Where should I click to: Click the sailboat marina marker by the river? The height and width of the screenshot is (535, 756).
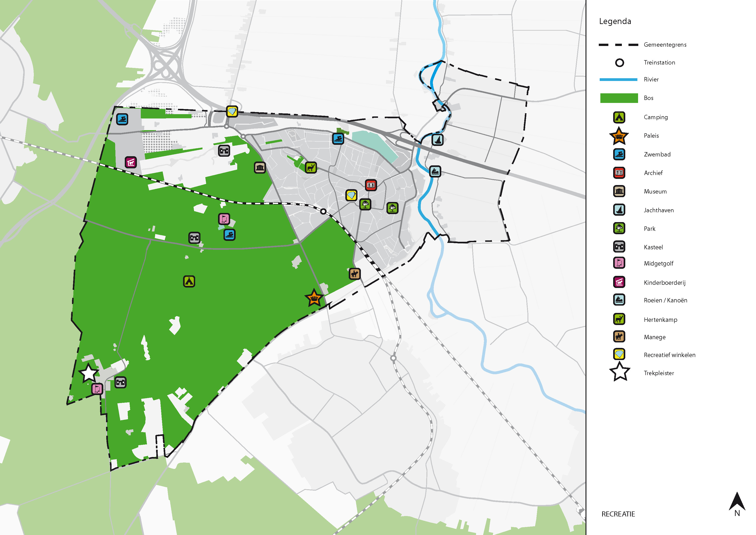[438, 140]
